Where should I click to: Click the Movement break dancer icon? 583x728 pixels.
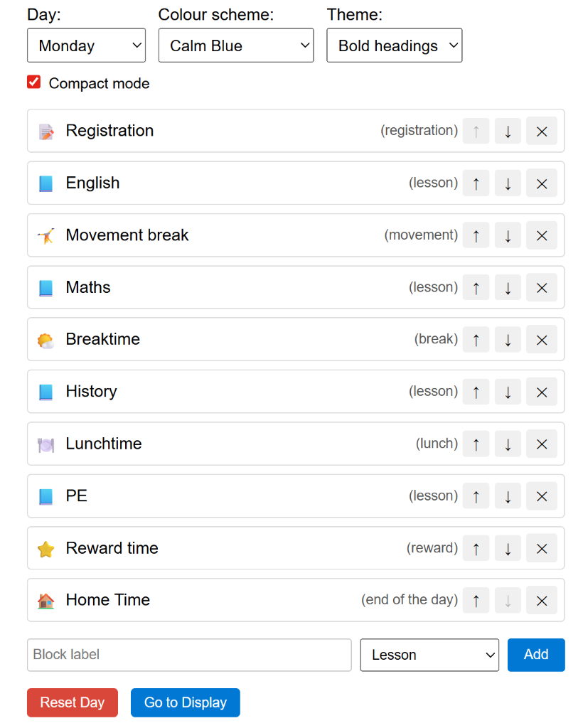point(46,235)
